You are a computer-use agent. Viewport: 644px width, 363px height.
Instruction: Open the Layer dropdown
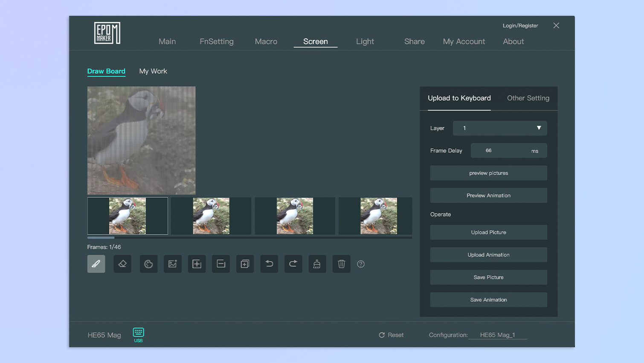click(500, 128)
